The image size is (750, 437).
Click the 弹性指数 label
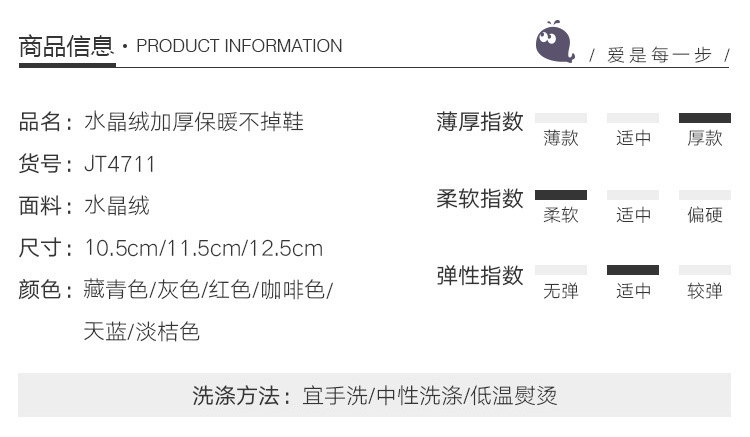tap(479, 274)
